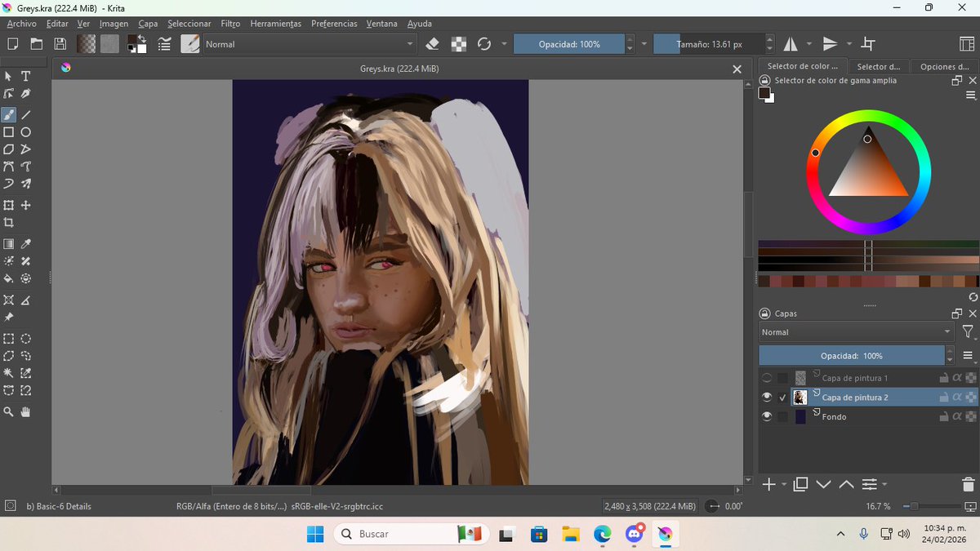Image resolution: width=980 pixels, height=551 pixels.
Task: Select the Color Sampler tool
Action: point(25,243)
